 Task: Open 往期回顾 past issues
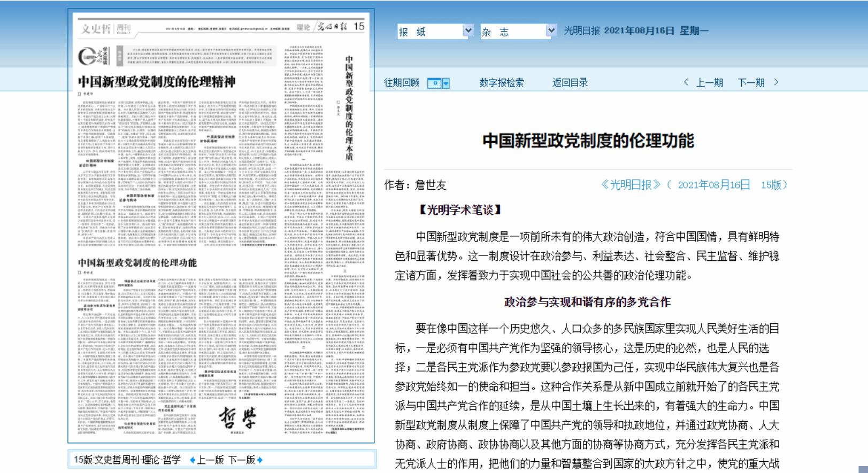(x=402, y=82)
